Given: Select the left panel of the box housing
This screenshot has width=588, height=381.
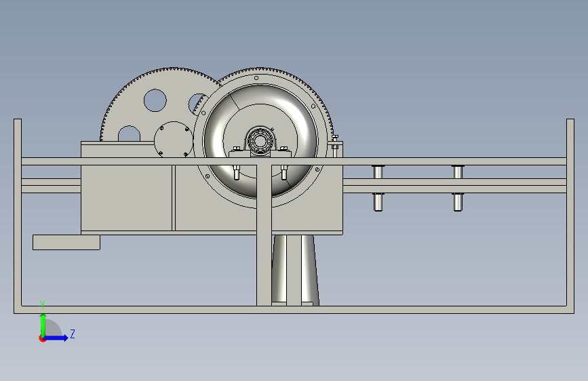Looking at the screenshot, I should 126,198.
